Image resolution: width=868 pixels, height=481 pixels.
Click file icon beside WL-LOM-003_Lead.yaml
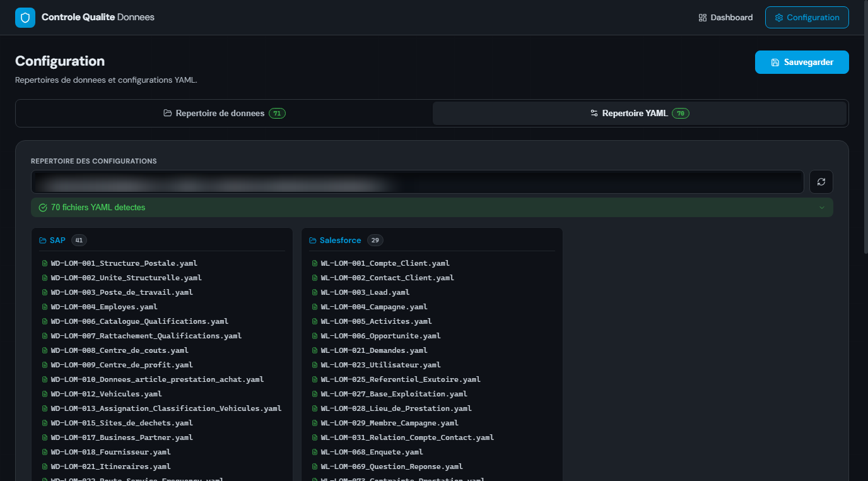click(x=315, y=292)
